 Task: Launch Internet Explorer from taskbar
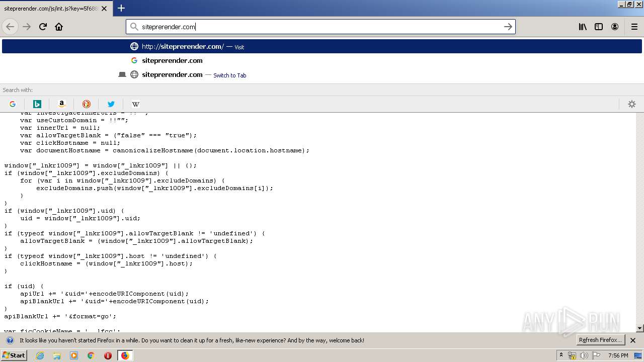(40, 355)
